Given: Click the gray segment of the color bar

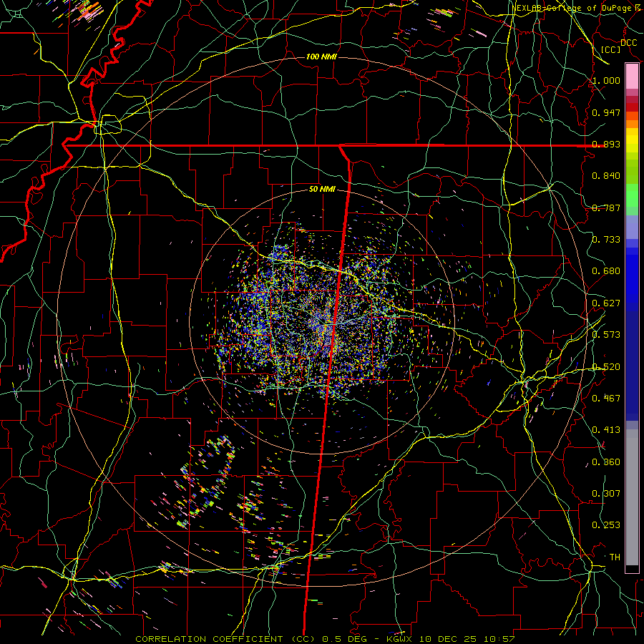Looking at the screenshot, I should click(x=632, y=497).
